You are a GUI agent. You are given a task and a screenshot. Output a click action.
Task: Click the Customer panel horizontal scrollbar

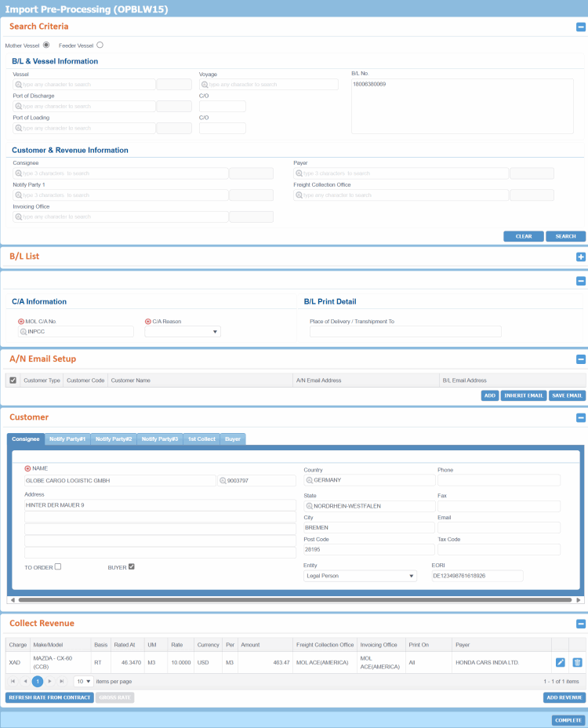(x=295, y=600)
